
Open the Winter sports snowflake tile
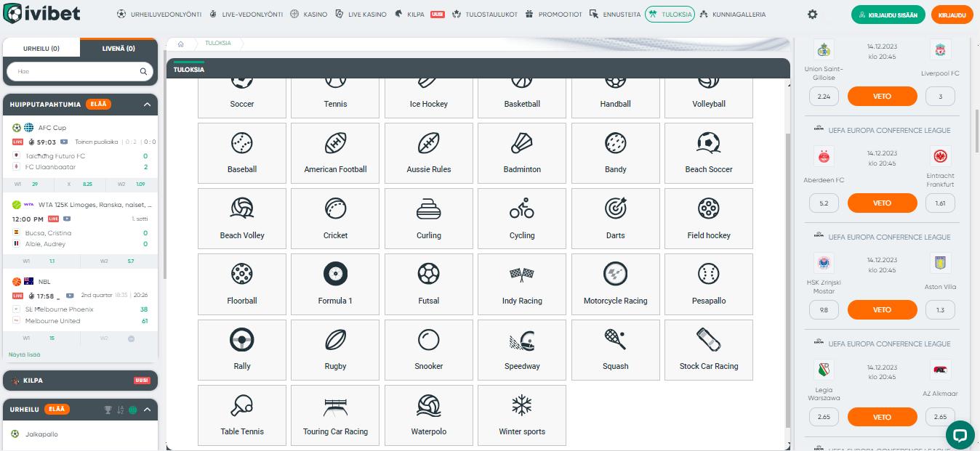522,415
